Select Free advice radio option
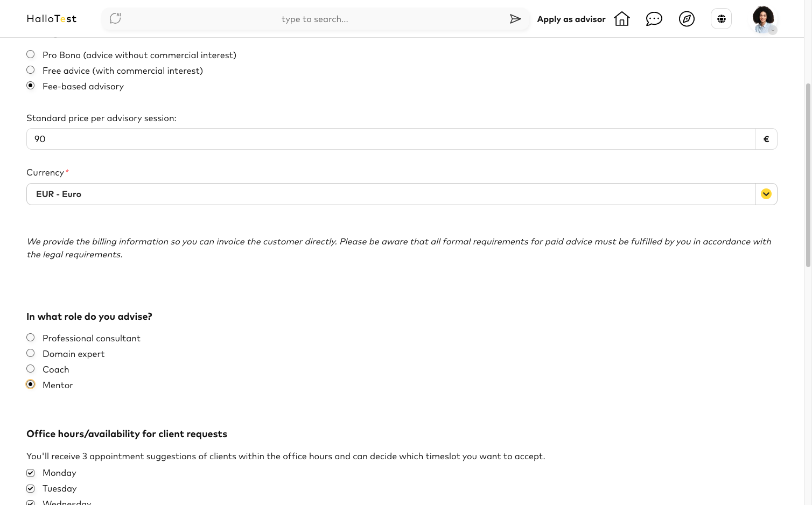The width and height of the screenshot is (812, 505). pos(31,70)
